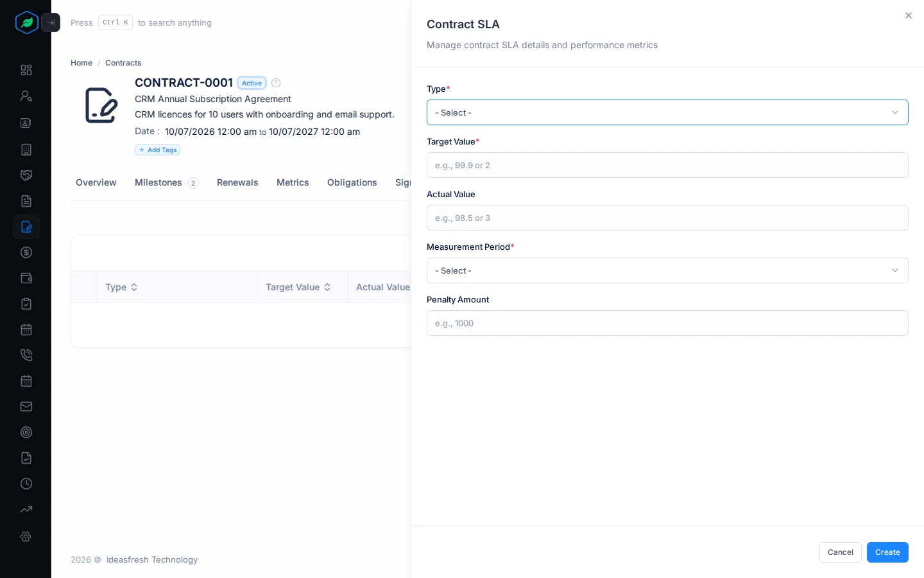Click the help icon beside Active badge
Screen dimensions: 924x578
[276, 83]
